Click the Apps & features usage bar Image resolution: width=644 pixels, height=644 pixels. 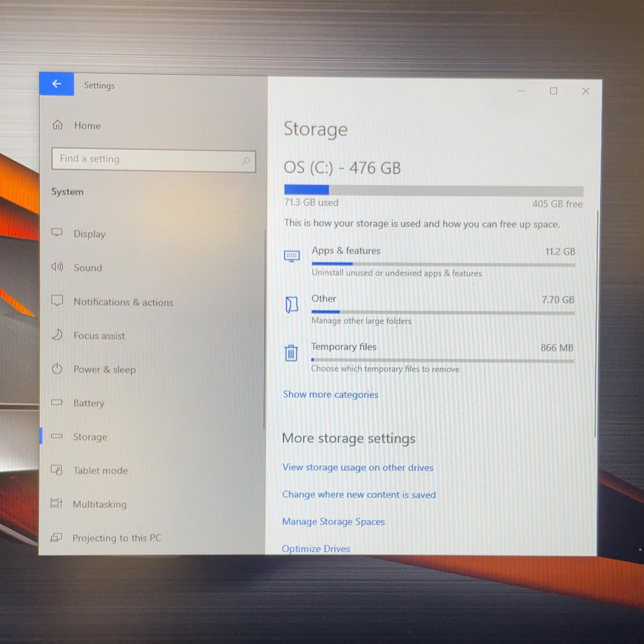coord(443,264)
